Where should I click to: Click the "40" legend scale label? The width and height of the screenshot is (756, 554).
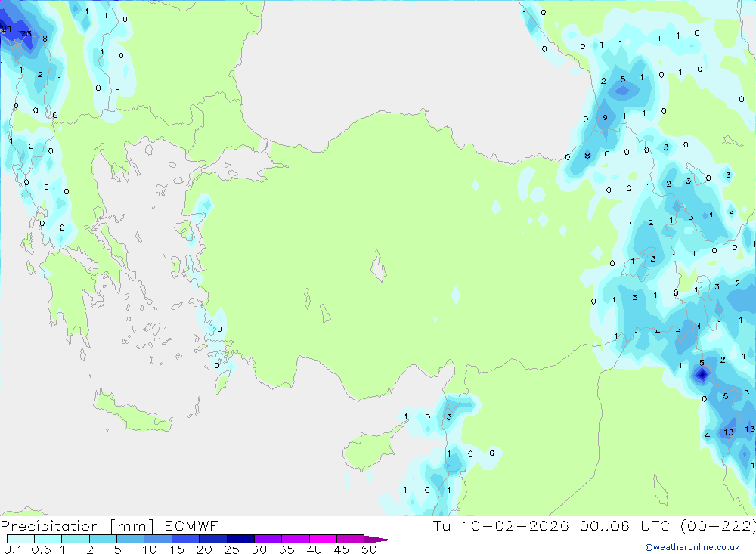(x=314, y=549)
